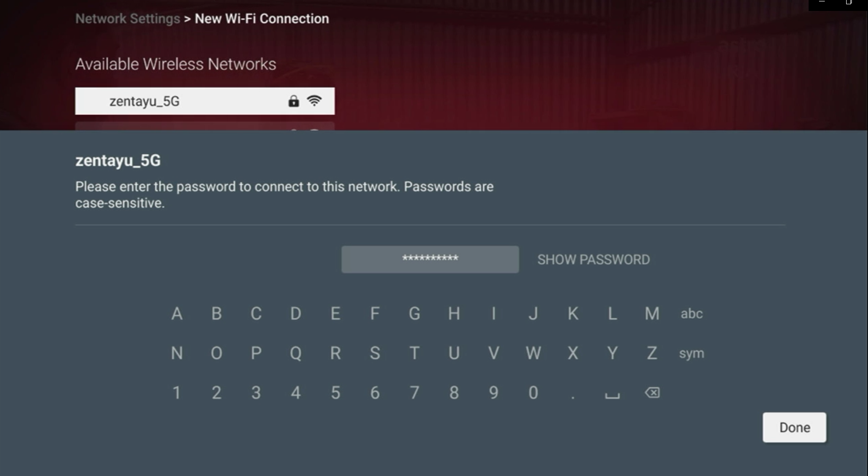
Task: Select the partially hidden second network entry
Action: (205, 126)
